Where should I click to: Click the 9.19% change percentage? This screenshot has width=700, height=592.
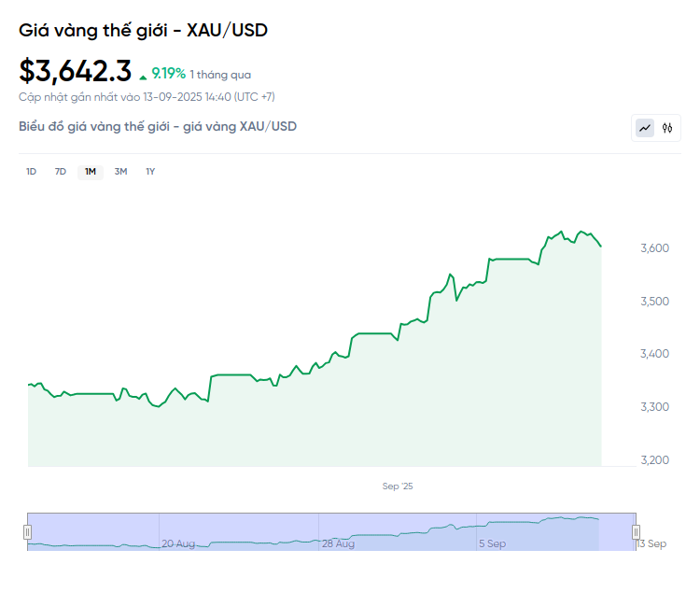(169, 74)
